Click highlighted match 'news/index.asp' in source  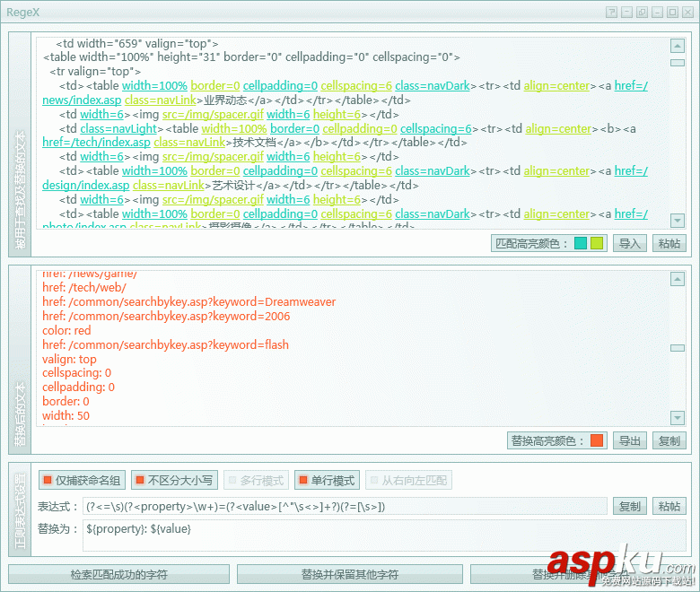pos(82,100)
